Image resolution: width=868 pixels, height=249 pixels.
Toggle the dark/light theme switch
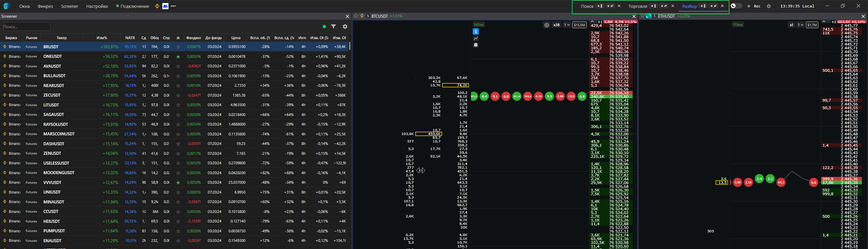(736, 6)
